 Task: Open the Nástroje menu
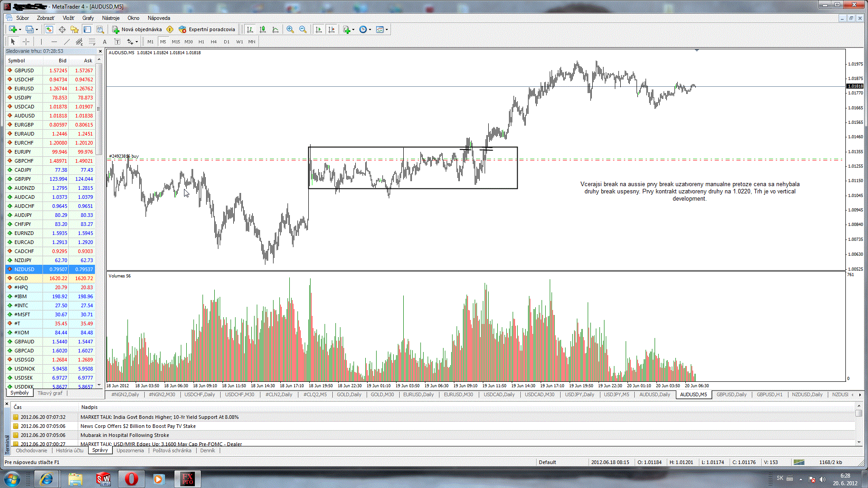coord(111,18)
